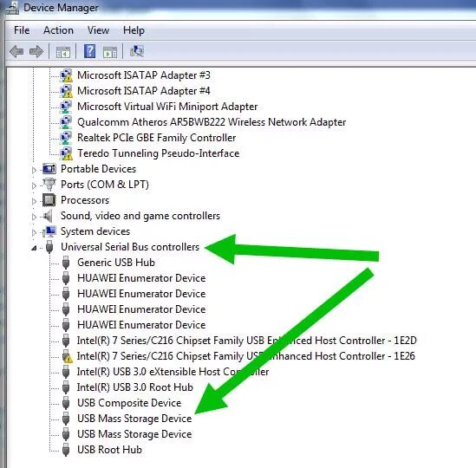Image resolution: width=476 pixels, height=468 pixels.
Task: Open the View menu
Action: point(98,30)
